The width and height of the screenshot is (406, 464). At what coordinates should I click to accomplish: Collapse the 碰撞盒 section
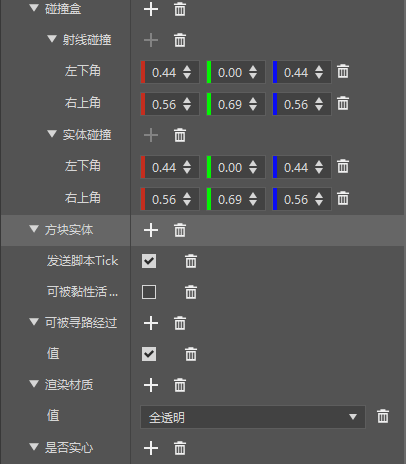[x=34, y=8]
